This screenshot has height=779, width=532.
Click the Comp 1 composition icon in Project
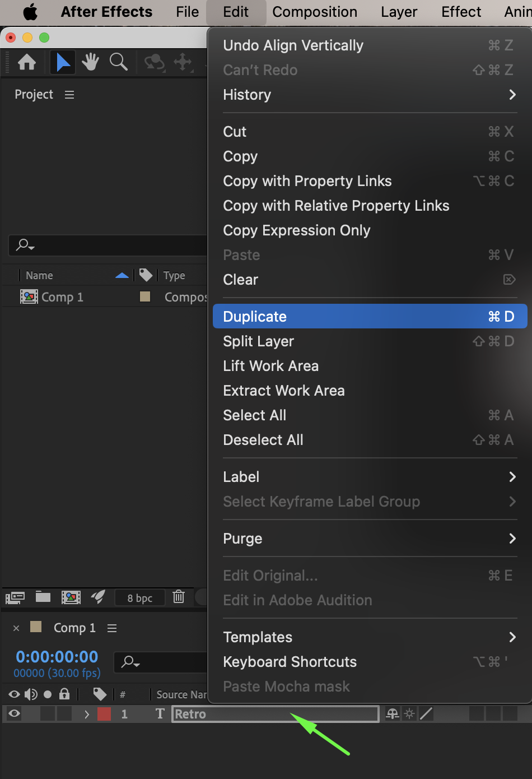click(29, 296)
